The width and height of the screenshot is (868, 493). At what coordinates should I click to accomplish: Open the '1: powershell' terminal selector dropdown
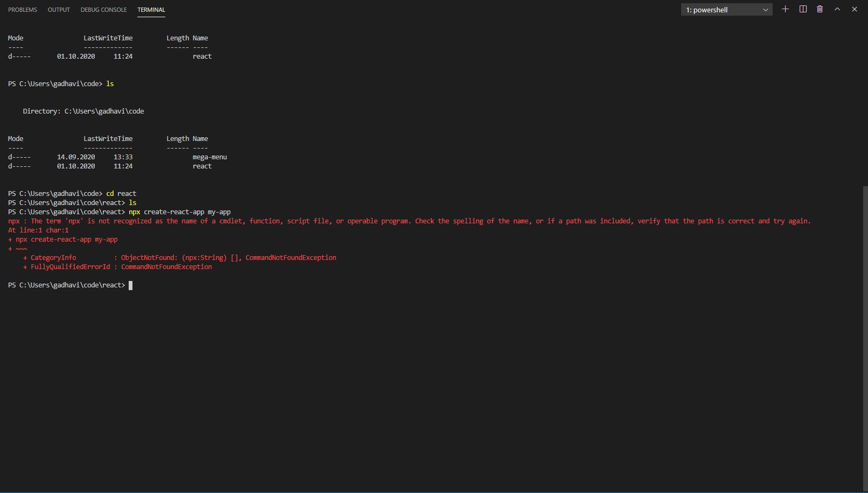(726, 10)
